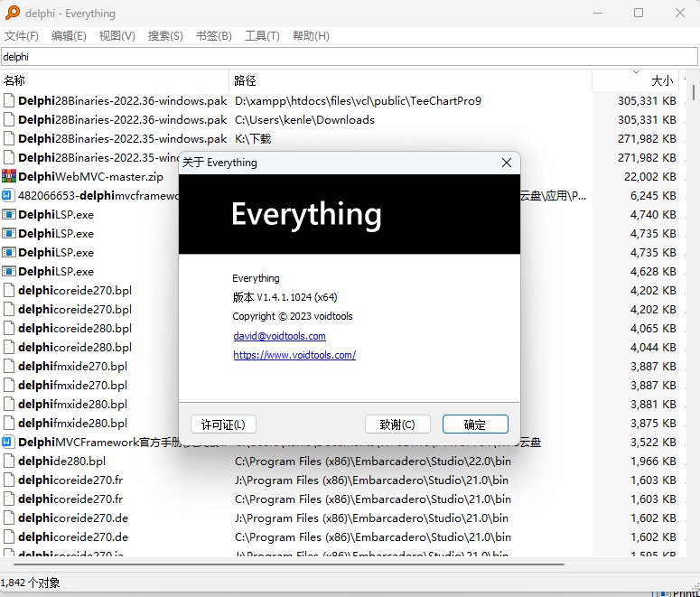This screenshot has height=597, width=700.
Task: Click size cell 22,002 KB
Action: click(650, 176)
